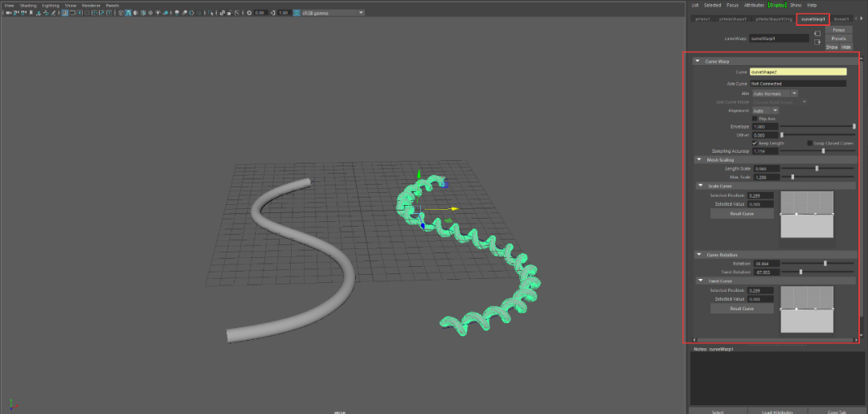
Task: Collapse the Curve Warp section
Action: [x=698, y=61]
